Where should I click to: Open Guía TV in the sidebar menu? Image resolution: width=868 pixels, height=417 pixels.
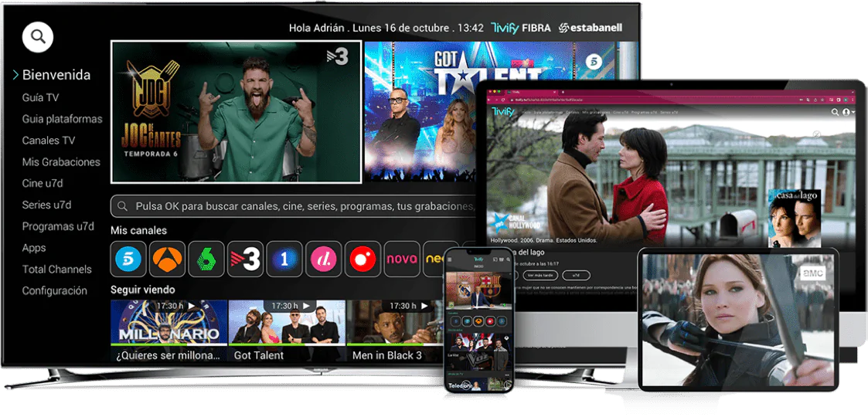coord(40,97)
